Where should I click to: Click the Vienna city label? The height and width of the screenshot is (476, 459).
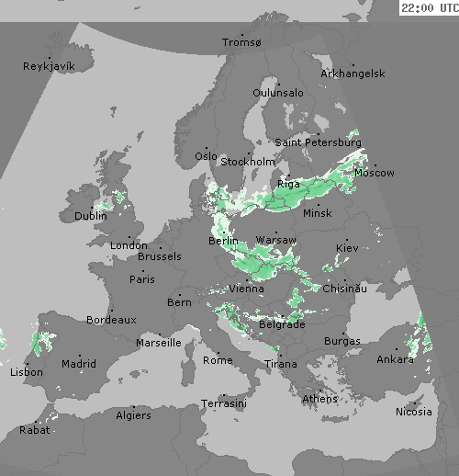[x=247, y=289]
